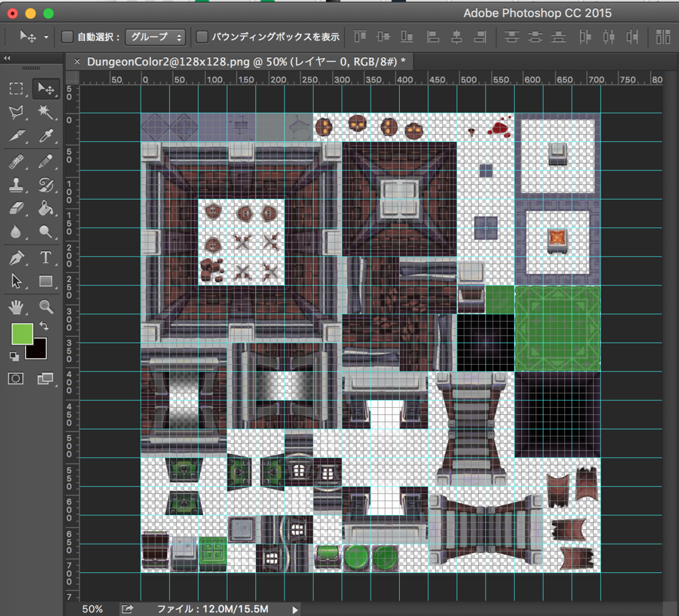Collapse the toolbox with double-arrow
Screen dimensions: 679x616
coord(7,58)
